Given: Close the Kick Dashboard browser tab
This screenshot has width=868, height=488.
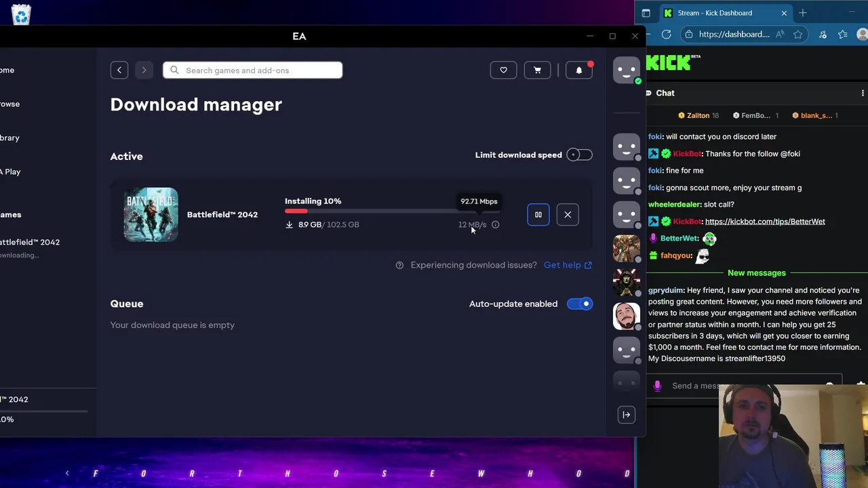Looking at the screenshot, I should [x=784, y=13].
